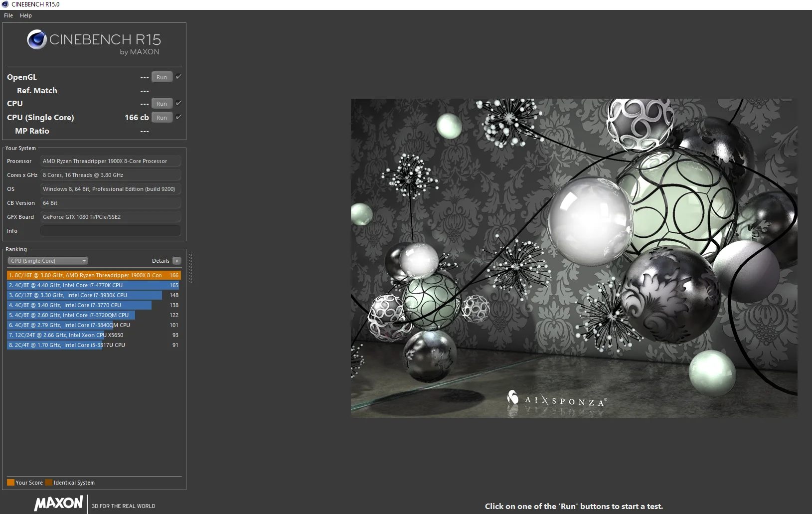
Task: Open the Help menu
Action: (26, 15)
